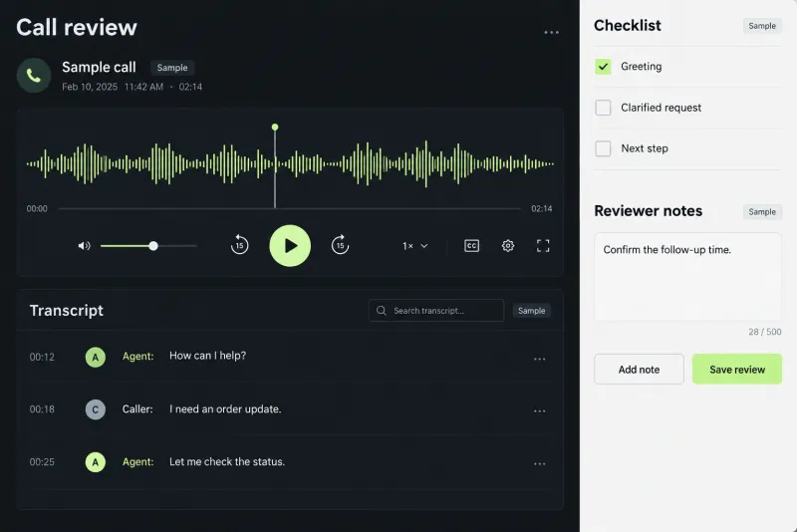Jump to the 00:12 timestamp

pos(42,357)
